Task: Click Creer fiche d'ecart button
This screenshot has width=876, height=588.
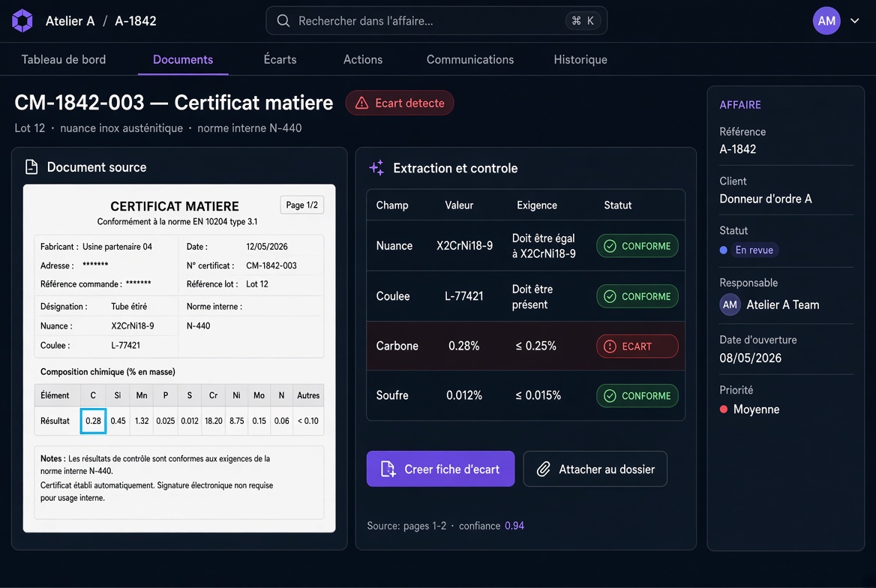Action: click(x=440, y=469)
